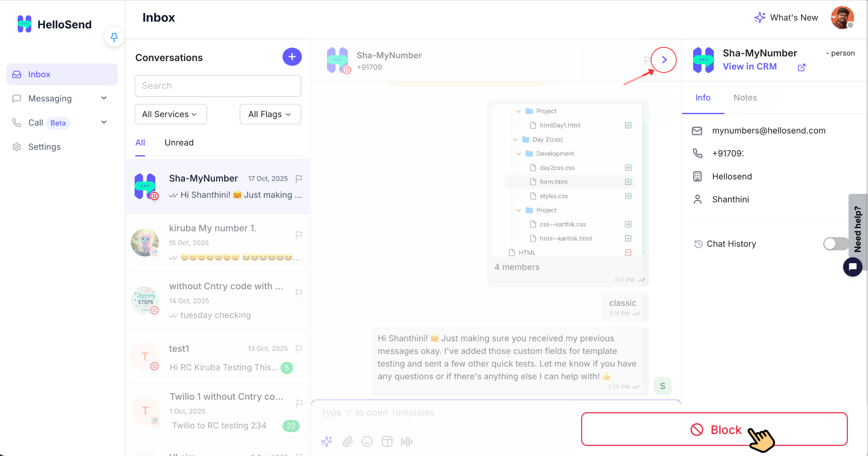Record a voice message
Image resolution: width=868 pixels, height=456 pixels.
click(x=406, y=442)
